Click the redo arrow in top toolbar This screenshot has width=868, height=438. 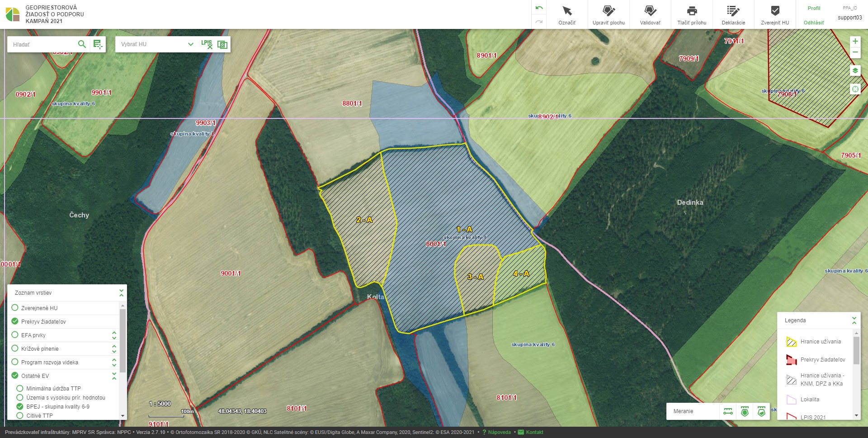pos(539,21)
